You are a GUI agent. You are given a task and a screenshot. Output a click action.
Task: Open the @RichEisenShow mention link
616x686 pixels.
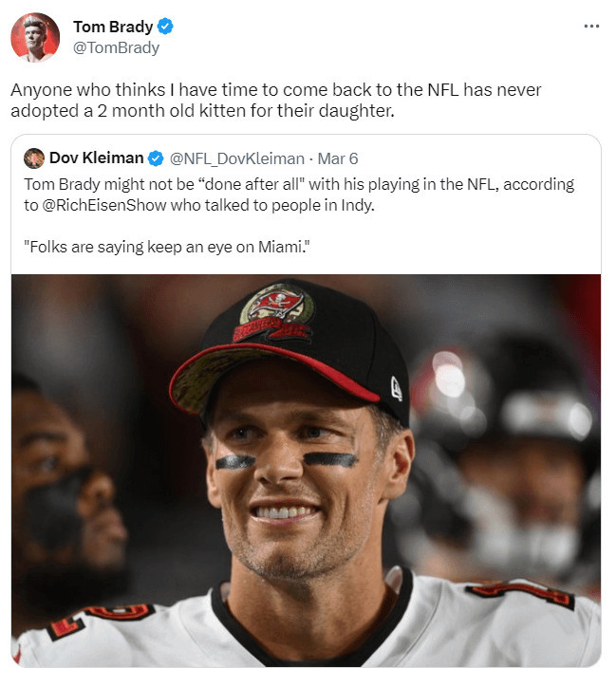104,205
